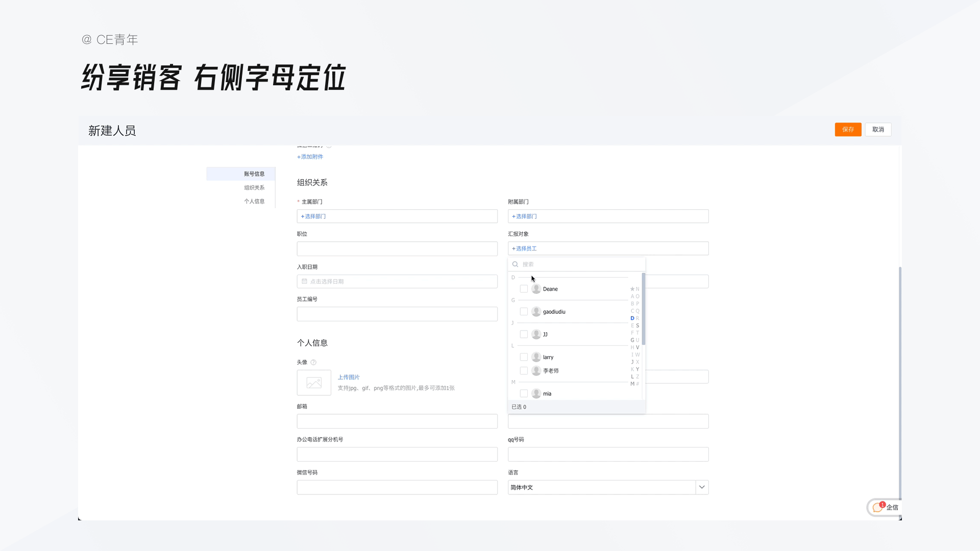Focus the 邮箱 input field

[397, 421]
